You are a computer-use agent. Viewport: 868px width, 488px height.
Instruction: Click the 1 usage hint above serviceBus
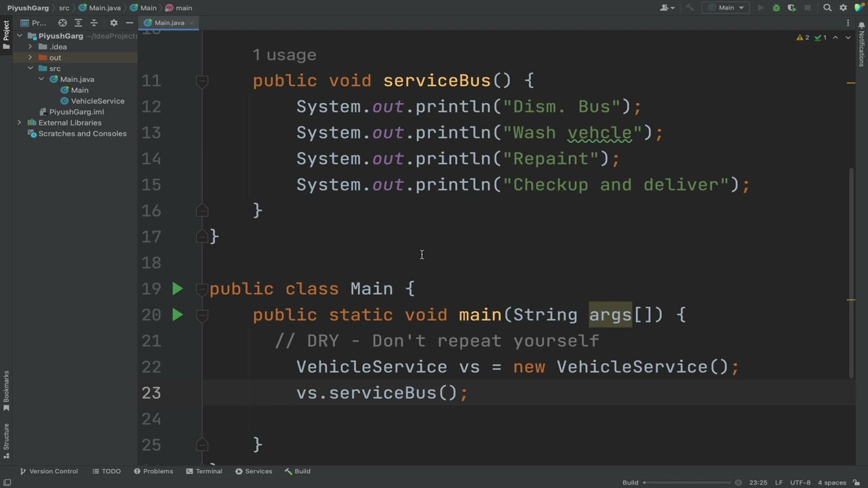pos(285,55)
